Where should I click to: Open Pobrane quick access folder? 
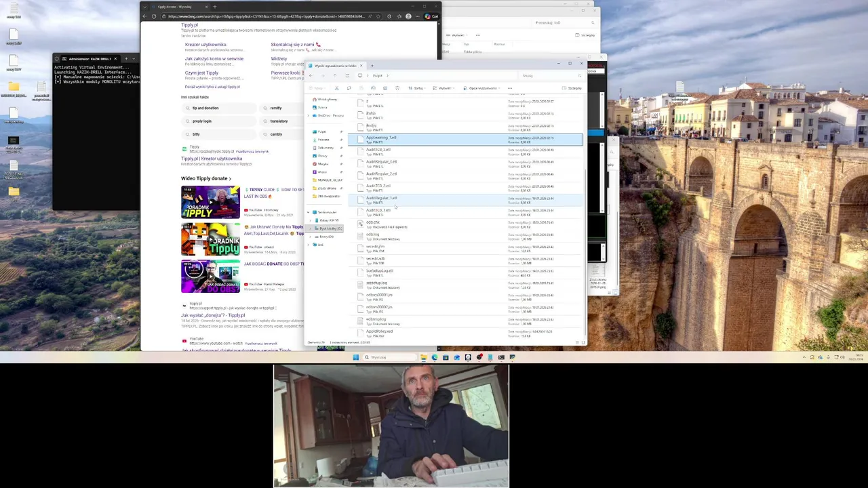321,140
